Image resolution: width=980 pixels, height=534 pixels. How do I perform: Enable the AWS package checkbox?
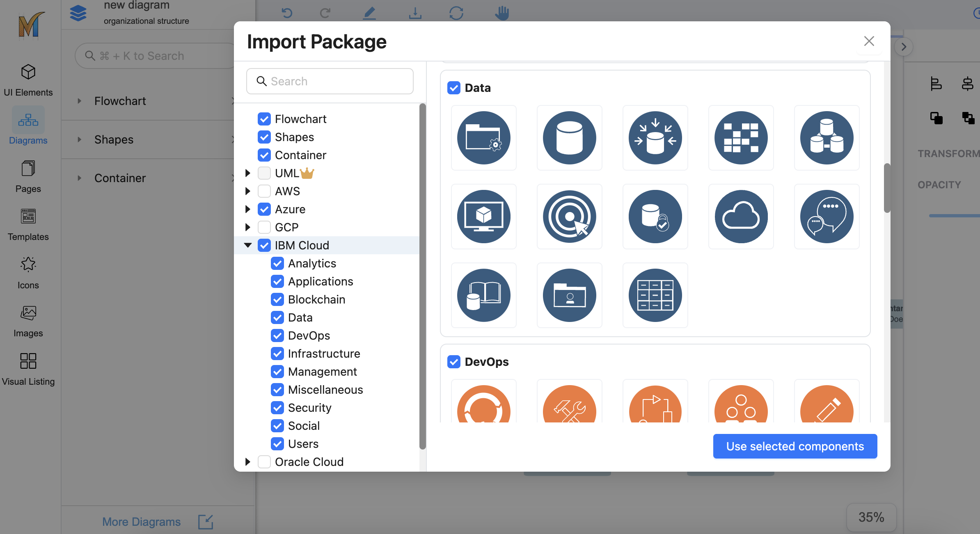[264, 191]
